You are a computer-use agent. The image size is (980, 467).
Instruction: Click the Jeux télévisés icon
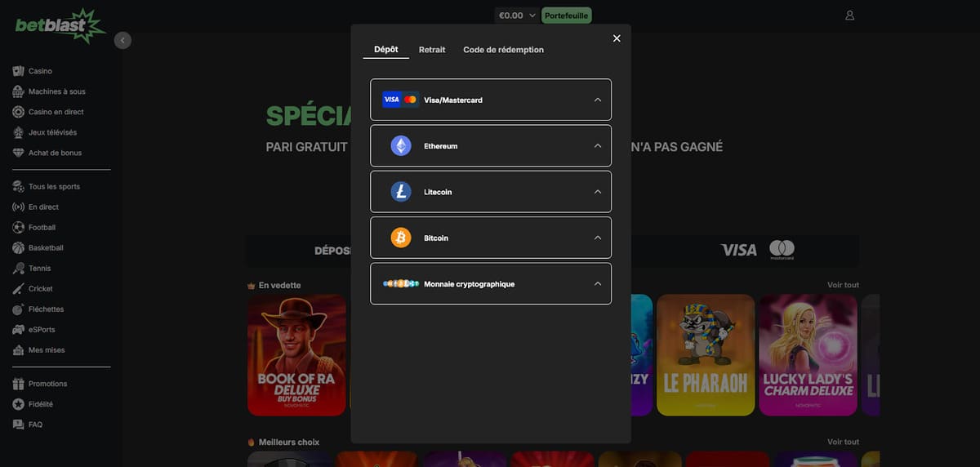pyautogui.click(x=19, y=132)
